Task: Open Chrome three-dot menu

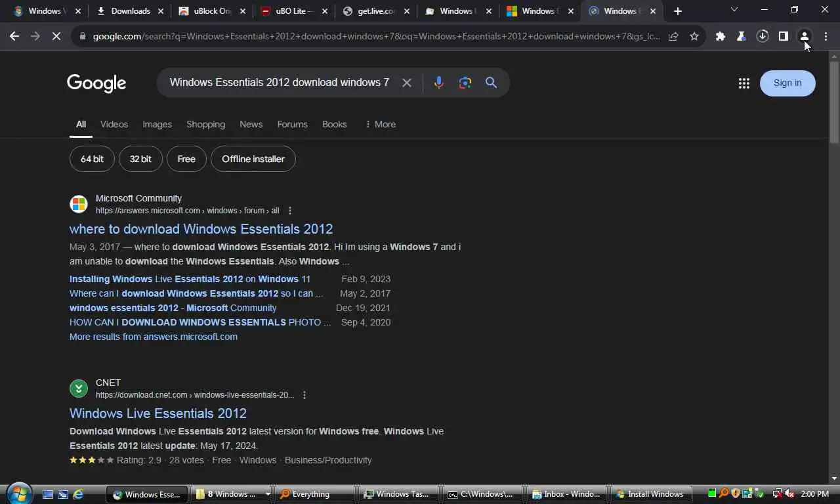Action: pyautogui.click(x=826, y=37)
